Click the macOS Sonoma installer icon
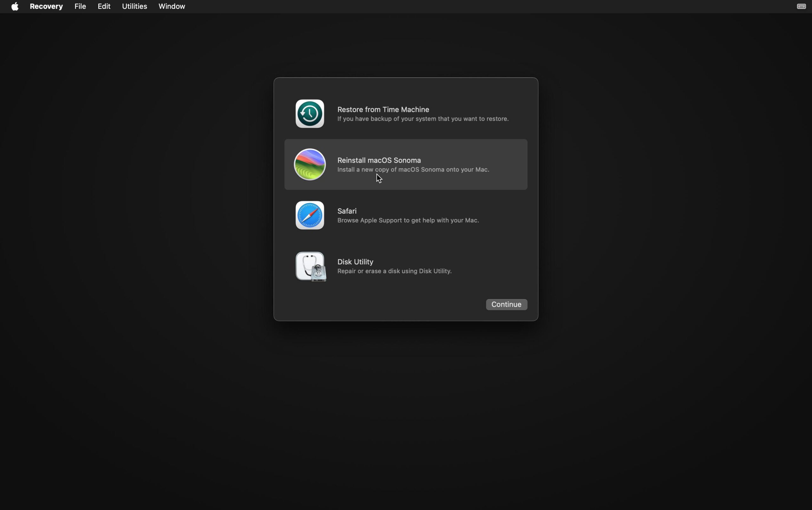This screenshot has width=812, height=510. (x=309, y=164)
